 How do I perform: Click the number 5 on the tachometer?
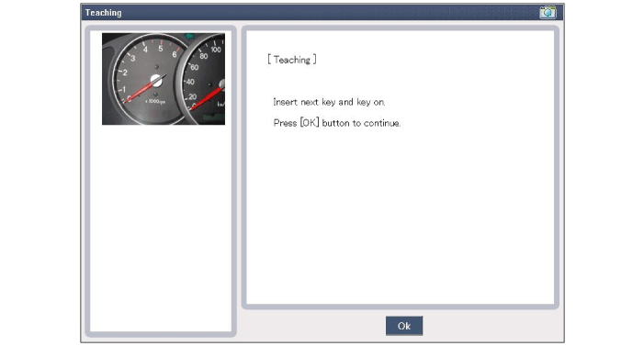coord(161,49)
